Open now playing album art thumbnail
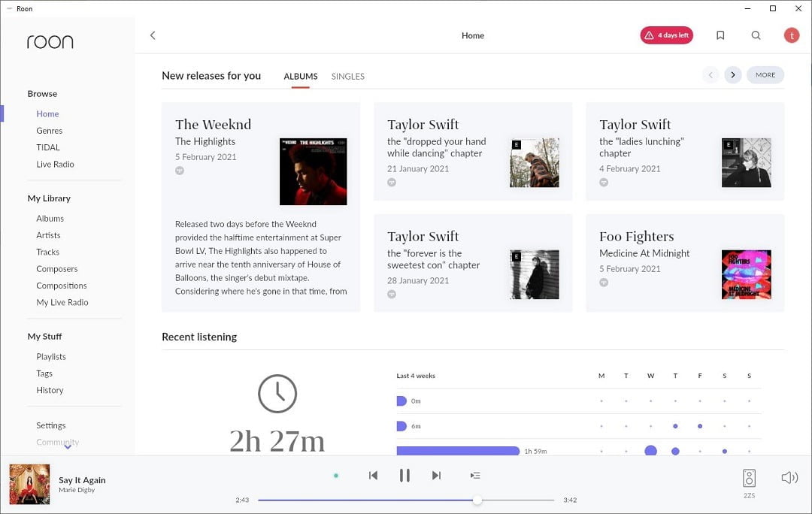812x514 pixels. 29,484
